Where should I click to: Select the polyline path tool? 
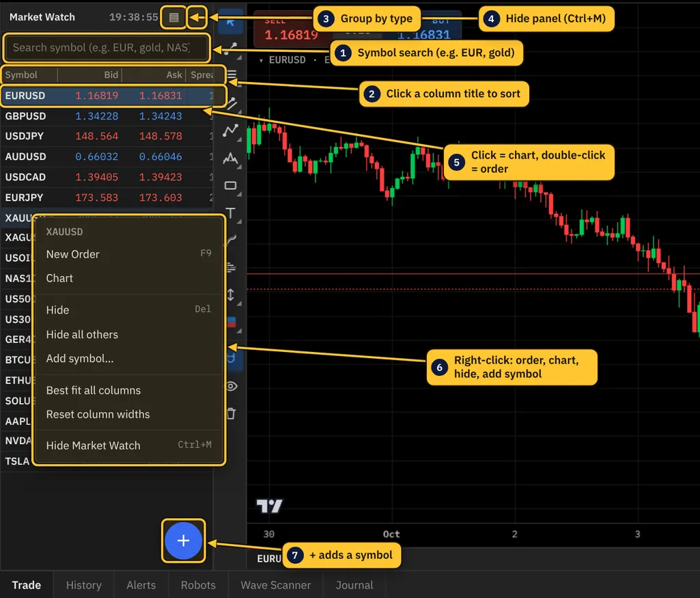230,131
